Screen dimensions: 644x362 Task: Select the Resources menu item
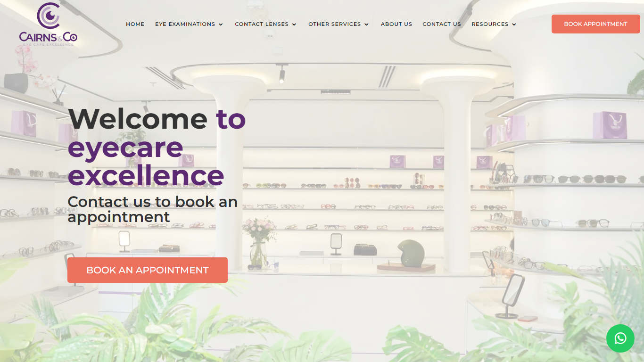coord(490,24)
